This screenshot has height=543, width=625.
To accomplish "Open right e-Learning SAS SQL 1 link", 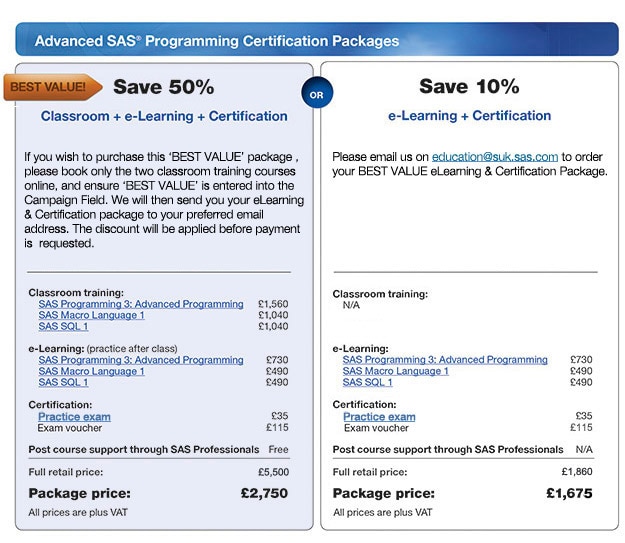I will (367, 382).
